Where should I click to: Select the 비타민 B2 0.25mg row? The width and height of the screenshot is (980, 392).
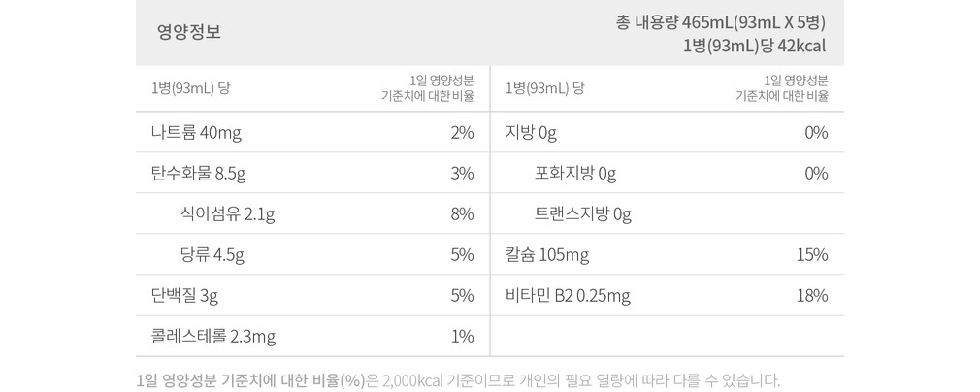[x=667, y=296]
